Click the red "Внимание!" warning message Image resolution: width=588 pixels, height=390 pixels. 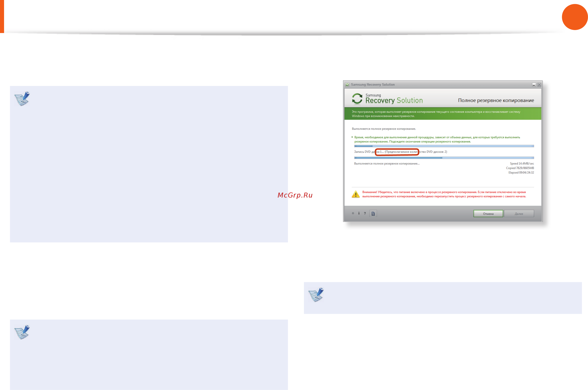point(444,194)
